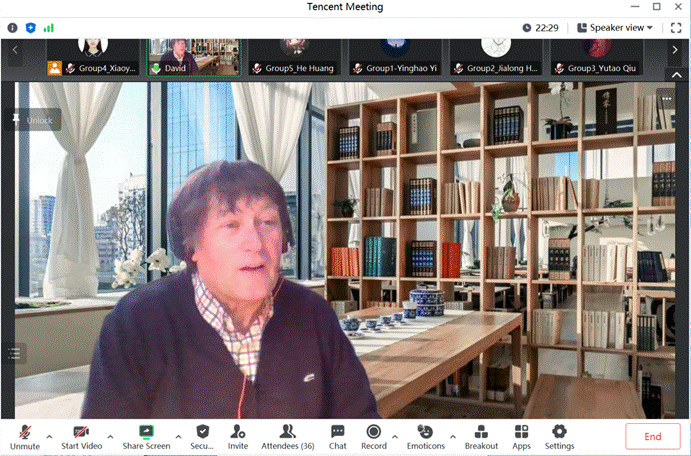Viewport: 691px width, 456px height.
Task: Click the Security shield icon in toolbar
Action: coord(202,436)
